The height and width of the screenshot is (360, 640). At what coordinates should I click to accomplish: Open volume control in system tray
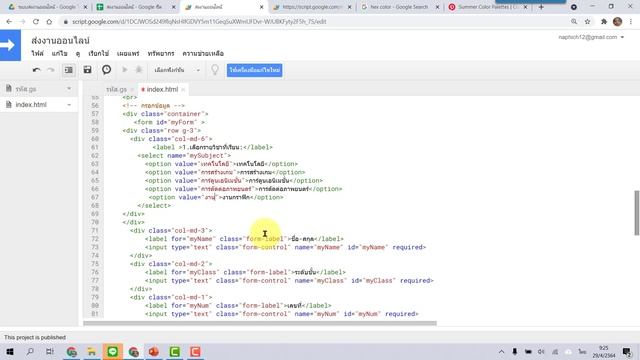click(541, 351)
